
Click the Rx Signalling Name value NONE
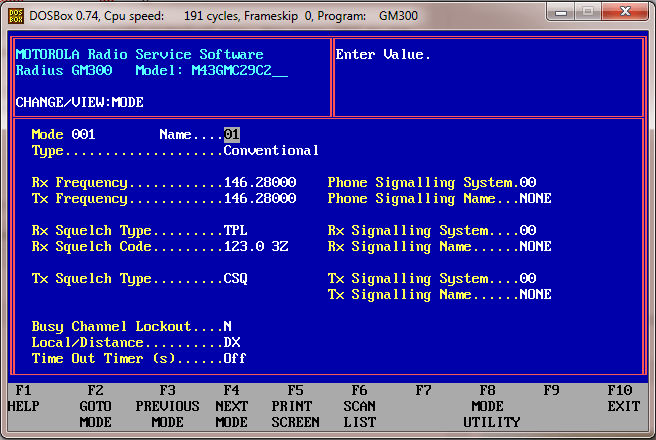pyautogui.click(x=536, y=246)
